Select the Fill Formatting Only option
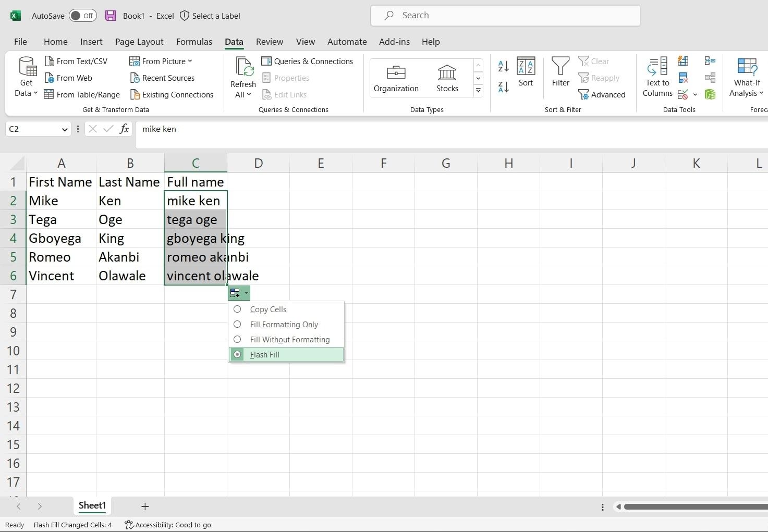 tap(237, 324)
